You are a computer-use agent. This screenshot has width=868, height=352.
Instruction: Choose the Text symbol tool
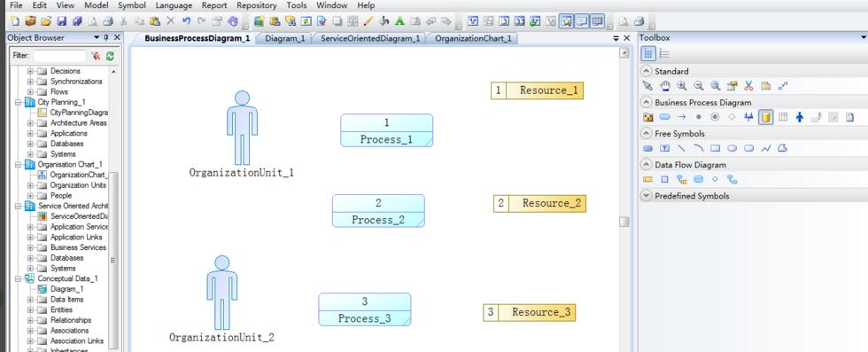[665, 149]
